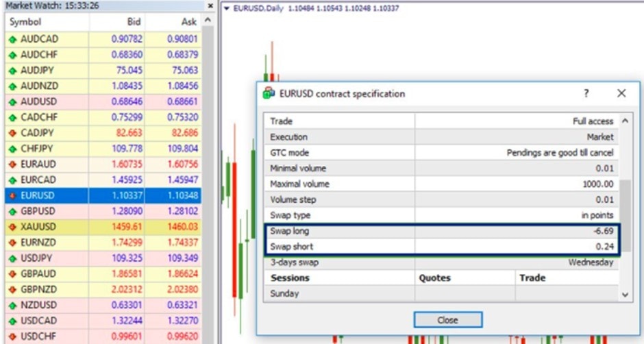Click the contract specification dialog title icon
Viewport: 644px width, 344px height.
click(269, 94)
